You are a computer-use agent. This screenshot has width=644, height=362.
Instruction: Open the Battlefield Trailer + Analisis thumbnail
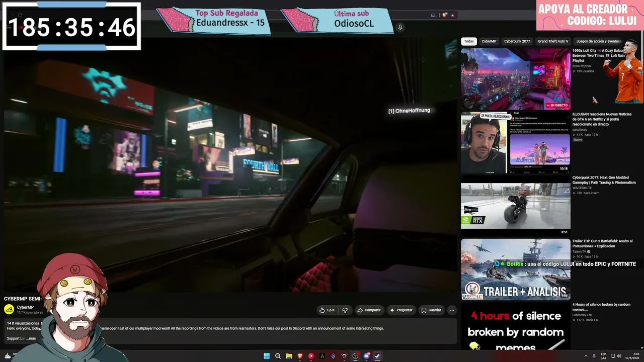point(516,269)
